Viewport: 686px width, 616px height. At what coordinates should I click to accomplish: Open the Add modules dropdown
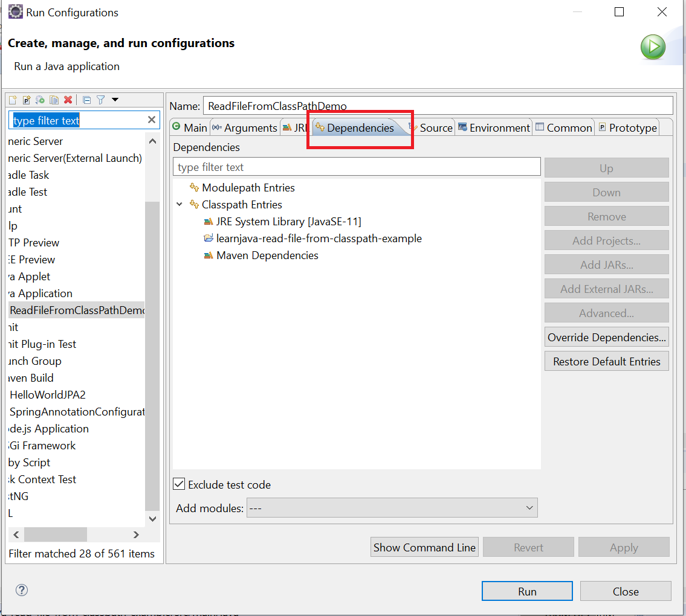point(392,509)
